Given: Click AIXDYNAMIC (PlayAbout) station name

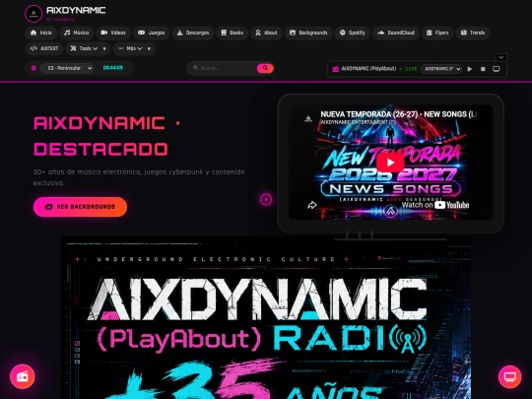Looking at the screenshot, I should [x=368, y=69].
